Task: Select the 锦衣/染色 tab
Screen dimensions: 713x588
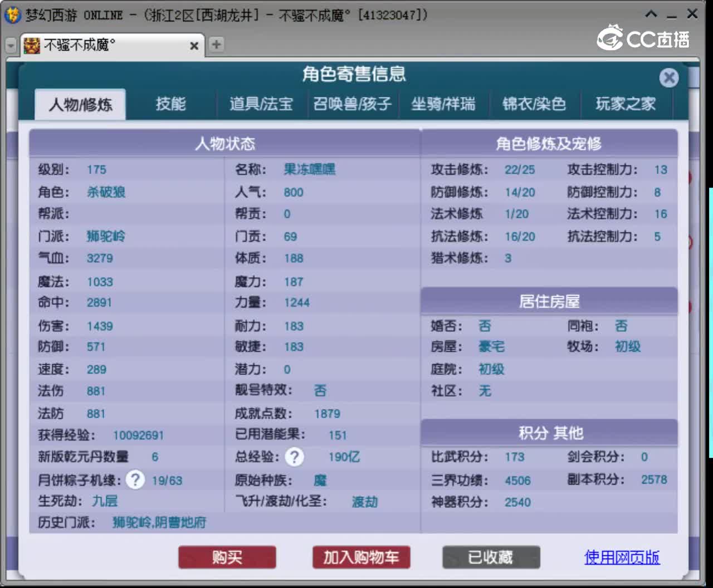Action: click(534, 104)
